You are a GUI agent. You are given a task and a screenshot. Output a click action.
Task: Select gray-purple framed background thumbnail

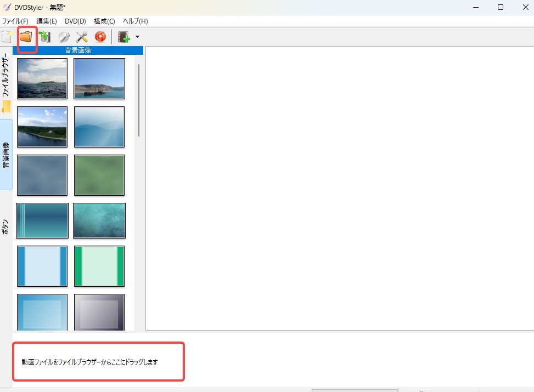tap(99, 313)
